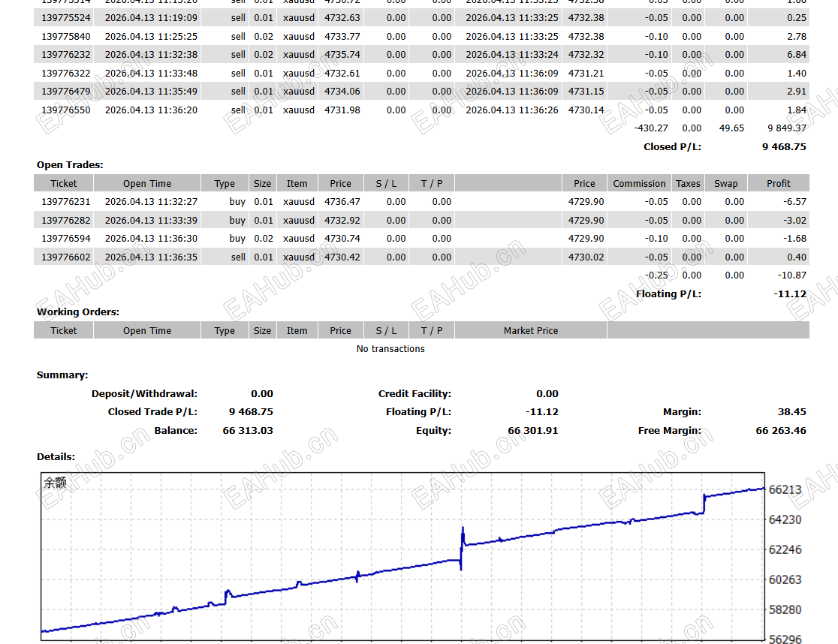Screen dimensions: 838x644
Task: Click Balance value 66 313.03
Action: (x=248, y=431)
